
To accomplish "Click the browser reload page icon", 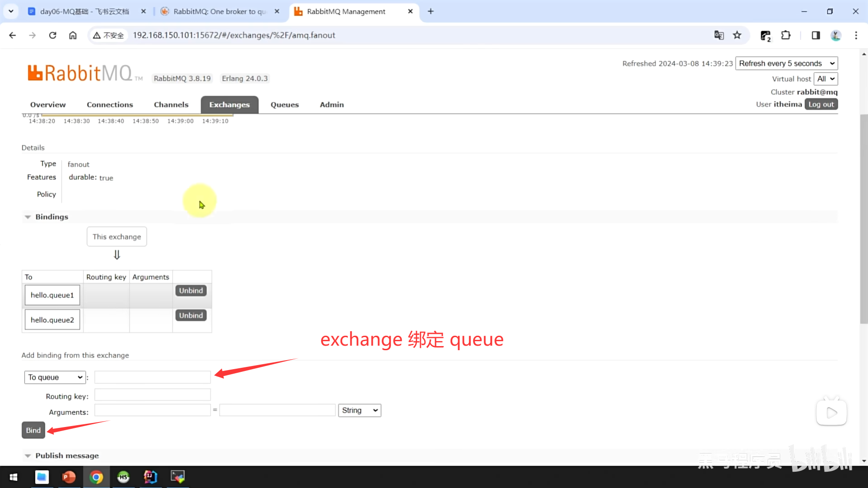I will click(52, 35).
